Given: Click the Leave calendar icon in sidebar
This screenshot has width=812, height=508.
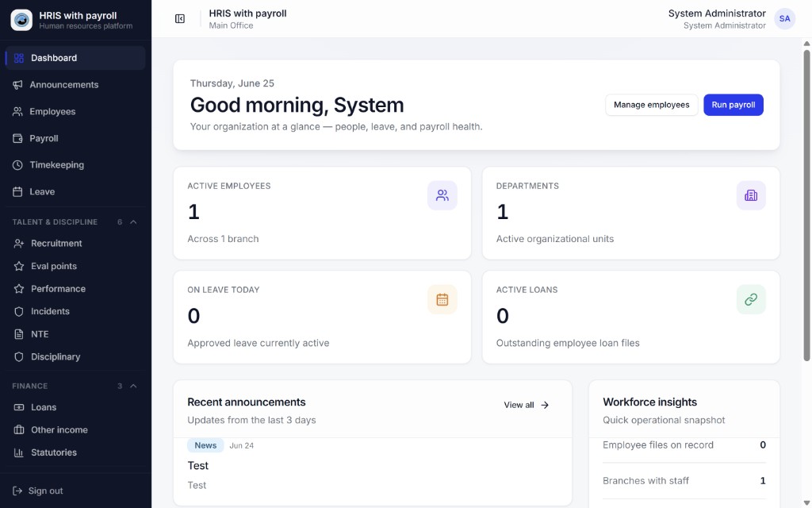Looking at the screenshot, I should click(x=17, y=192).
